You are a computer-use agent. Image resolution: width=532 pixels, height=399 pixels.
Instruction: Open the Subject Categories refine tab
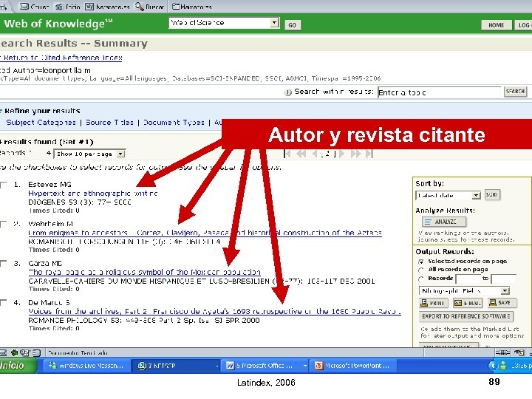41,123
